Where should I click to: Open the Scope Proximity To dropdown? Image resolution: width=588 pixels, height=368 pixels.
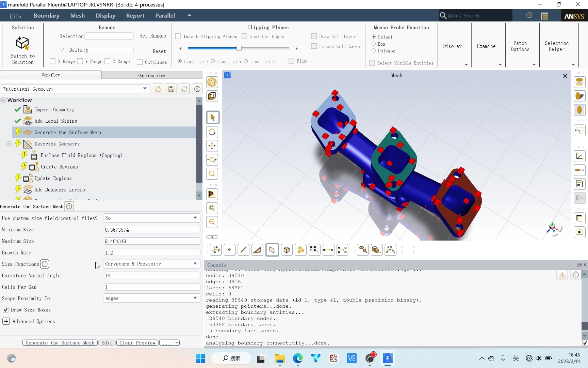pyautogui.click(x=195, y=298)
